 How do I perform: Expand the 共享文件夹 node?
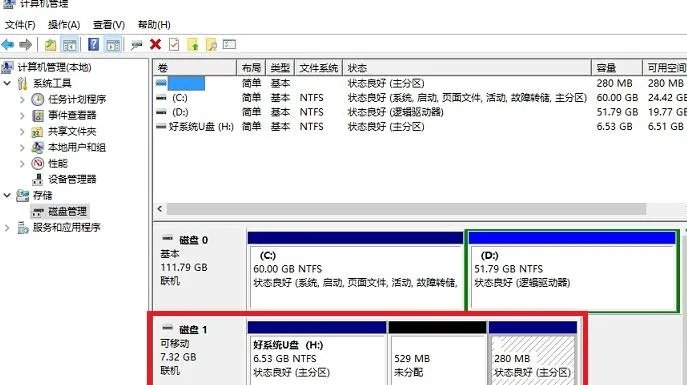point(22,131)
